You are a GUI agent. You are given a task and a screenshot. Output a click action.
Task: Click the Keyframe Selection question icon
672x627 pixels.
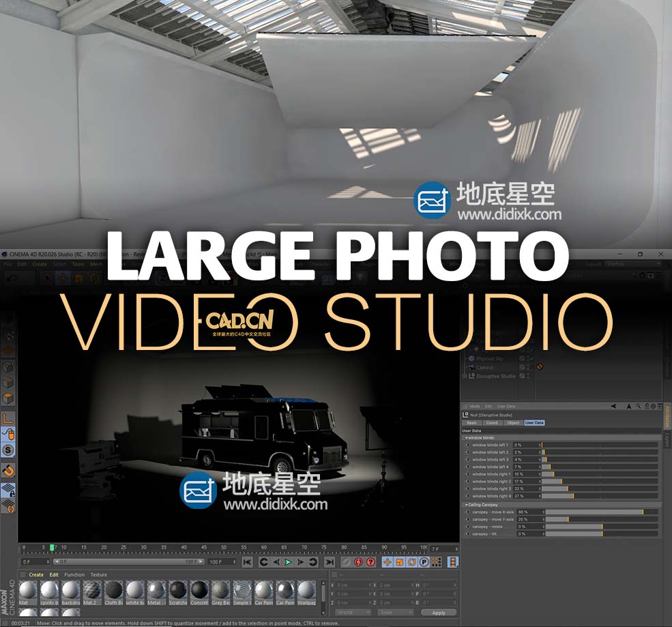coord(371,562)
